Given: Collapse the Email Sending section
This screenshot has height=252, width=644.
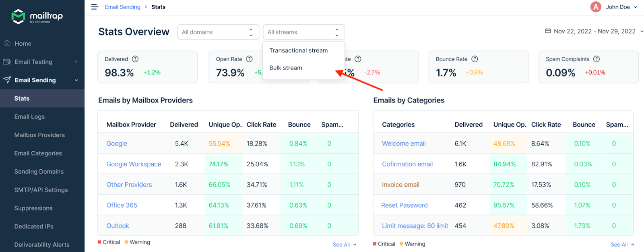Looking at the screenshot, I should (76, 80).
